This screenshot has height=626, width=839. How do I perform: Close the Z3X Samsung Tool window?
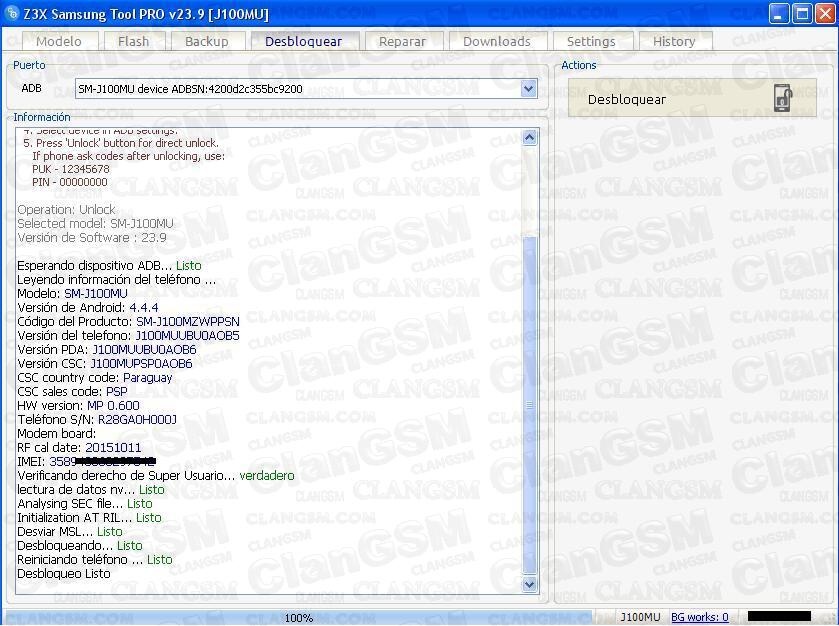[x=825, y=13]
